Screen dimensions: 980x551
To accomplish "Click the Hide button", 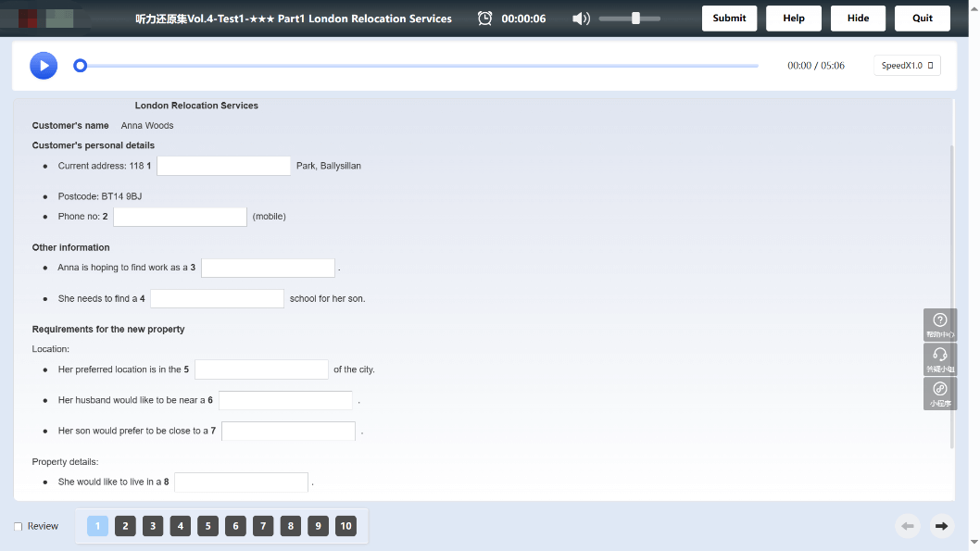I will (858, 19).
